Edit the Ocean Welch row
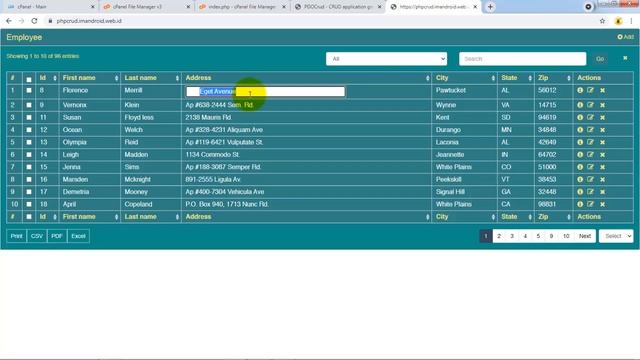The width and height of the screenshot is (640, 360). pyautogui.click(x=591, y=130)
